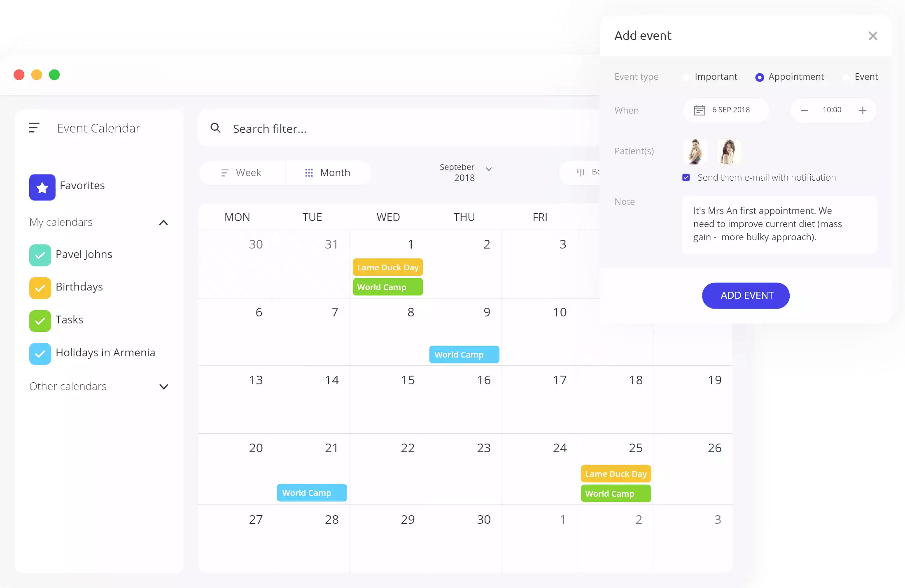Click the Lame Duck Day event on September 25
Screen dimensions: 905x588
click(615, 473)
